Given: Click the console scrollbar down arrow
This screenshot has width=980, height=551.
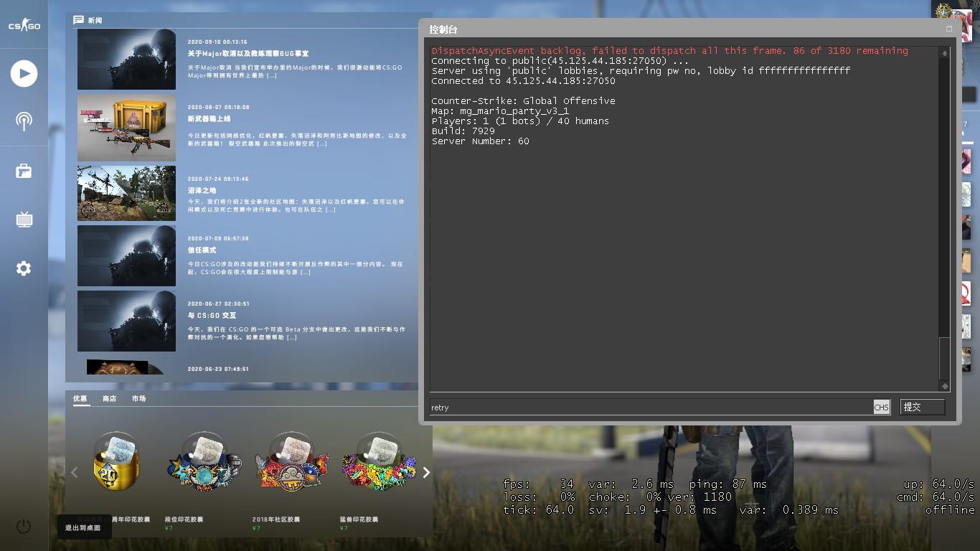Looking at the screenshot, I should 945,386.
